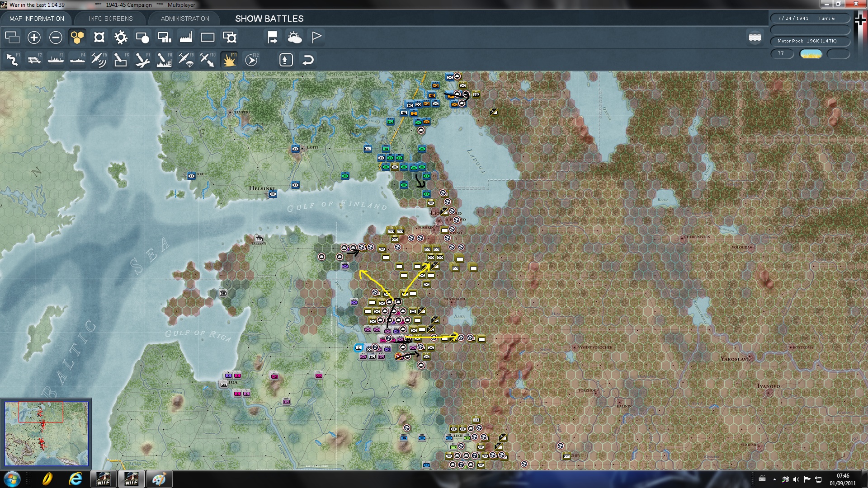The image size is (868, 488).
Task: Select the F2 railroad track mode
Action: 34,60
